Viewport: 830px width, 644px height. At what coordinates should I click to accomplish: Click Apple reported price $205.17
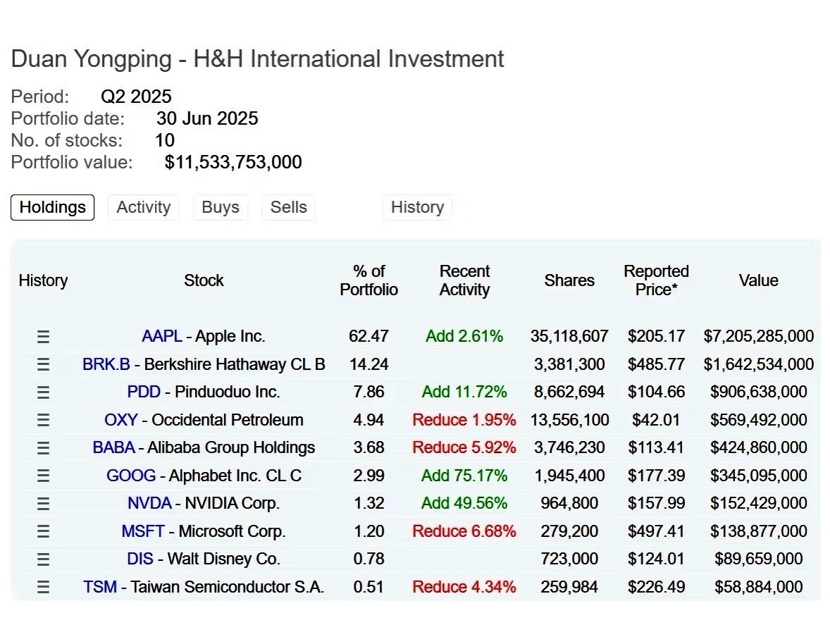pos(657,337)
